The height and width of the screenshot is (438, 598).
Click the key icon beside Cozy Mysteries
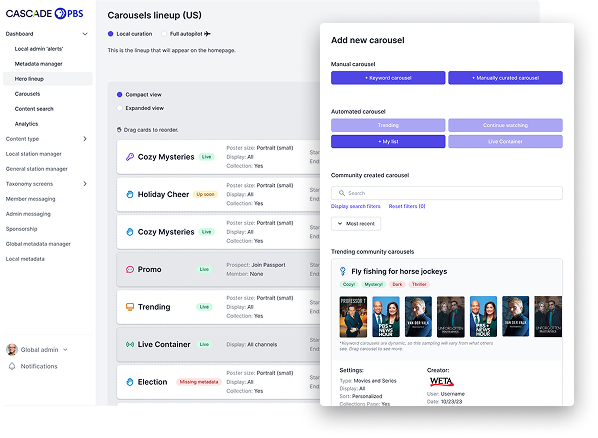(x=130, y=157)
